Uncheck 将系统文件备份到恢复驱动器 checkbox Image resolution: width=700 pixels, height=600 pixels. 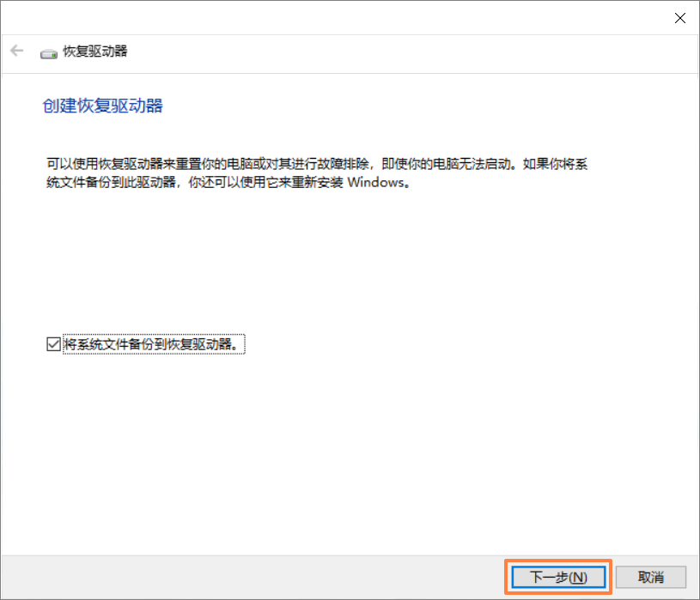(x=53, y=344)
